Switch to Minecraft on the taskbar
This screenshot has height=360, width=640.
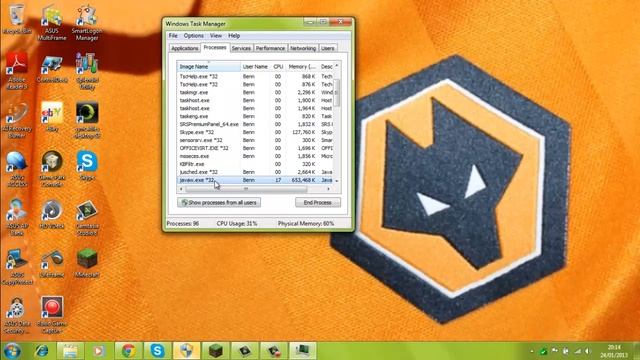(215, 351)
